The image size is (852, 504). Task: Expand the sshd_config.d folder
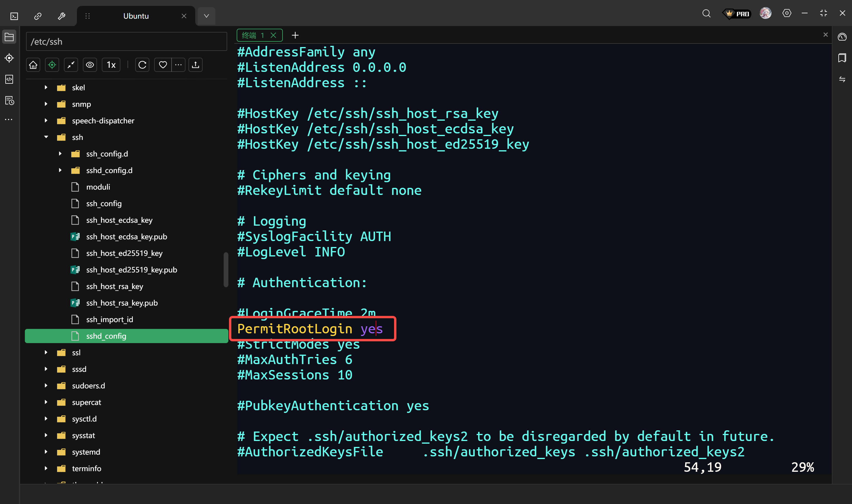(x=60, y=170)
